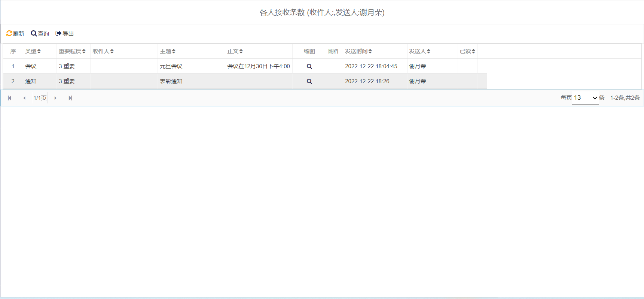
Task: Click the 刷新 refresh button
Action: point(15,33)
